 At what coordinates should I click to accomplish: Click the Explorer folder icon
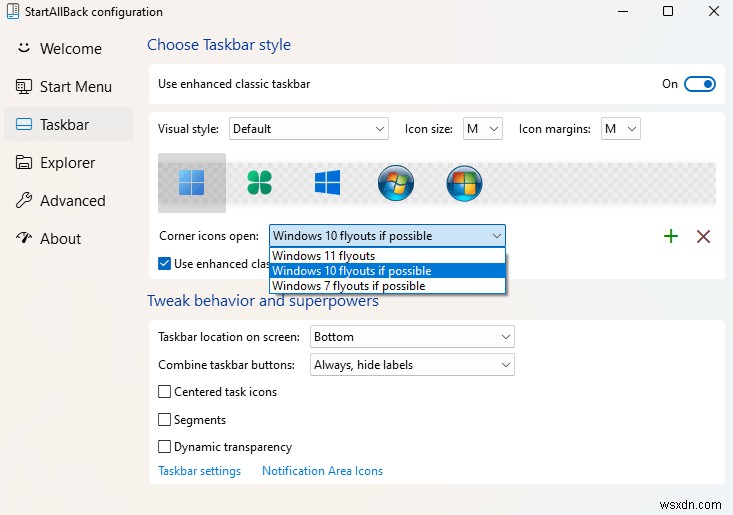[24, 162]
